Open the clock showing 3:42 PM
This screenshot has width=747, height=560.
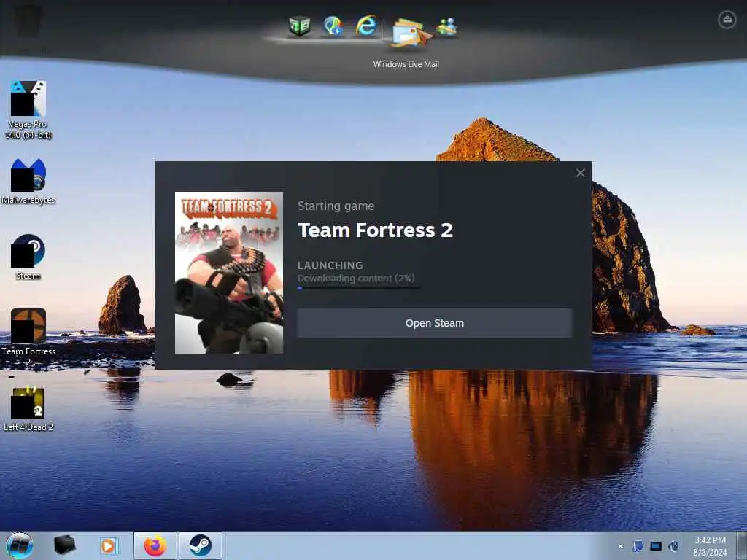[710, 545]
